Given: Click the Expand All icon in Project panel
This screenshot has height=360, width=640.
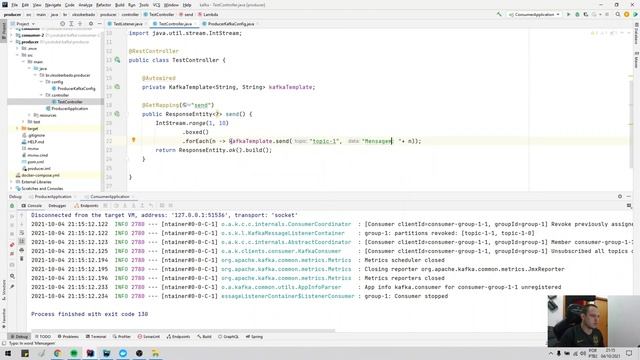Looking at the screenshot, I should [71, 24].
